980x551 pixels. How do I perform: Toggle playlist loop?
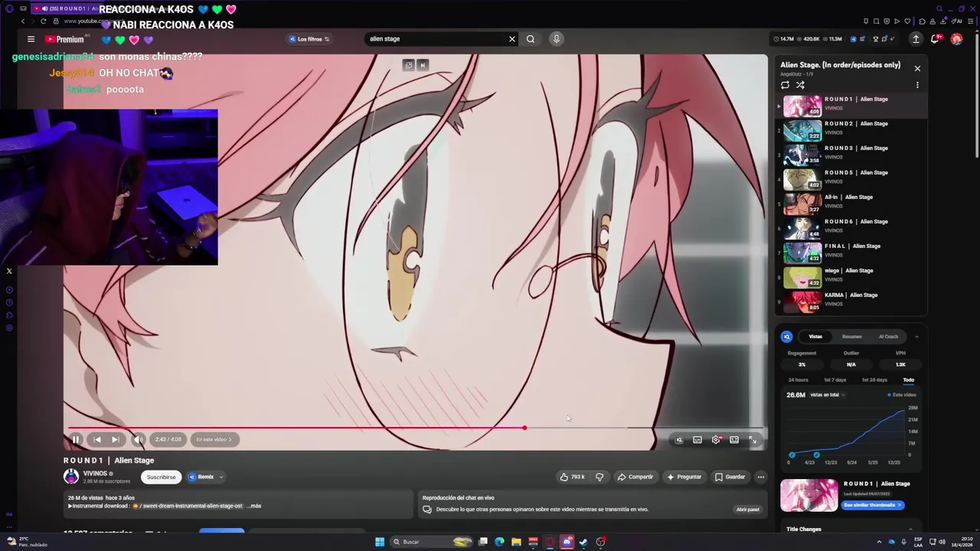pyautogui.click(x=786, y=85)
